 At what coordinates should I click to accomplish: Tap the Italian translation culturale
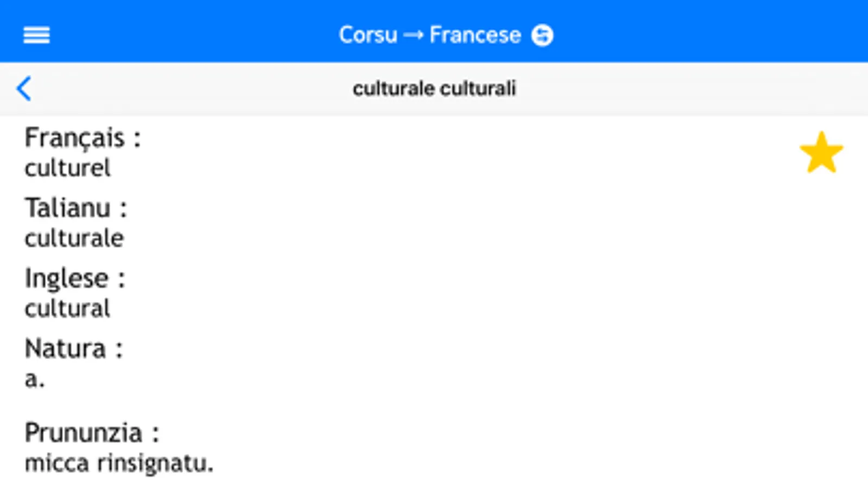[74, 238]
